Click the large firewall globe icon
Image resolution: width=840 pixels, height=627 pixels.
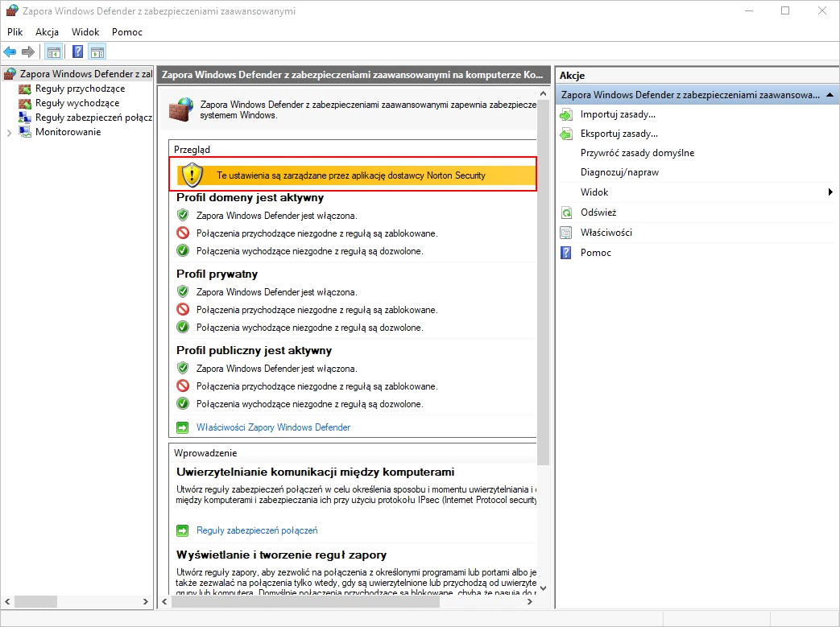point(181,109)
